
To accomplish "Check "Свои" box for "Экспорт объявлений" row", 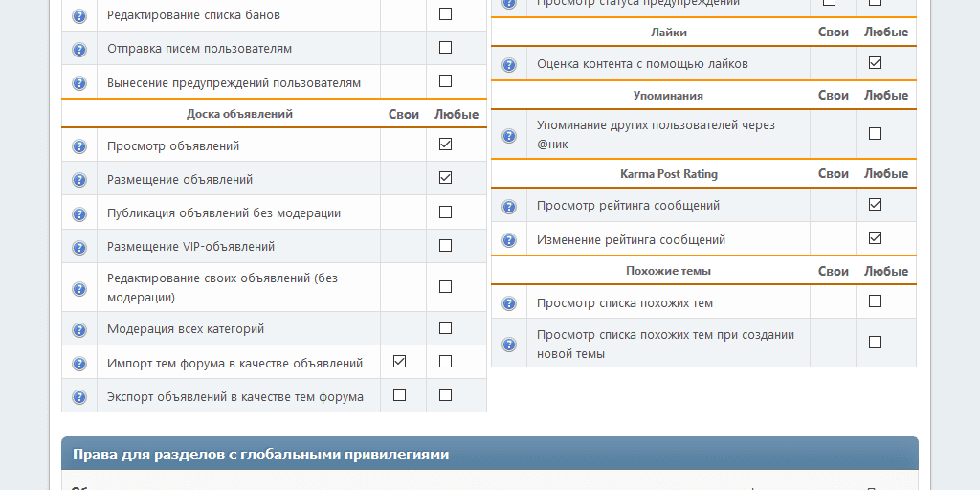I will [400, 394].
